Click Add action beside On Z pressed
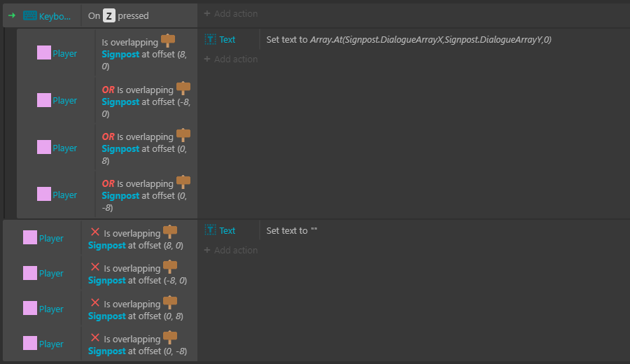The width and height of the screenshot is (630, 364). coord(231,13)
